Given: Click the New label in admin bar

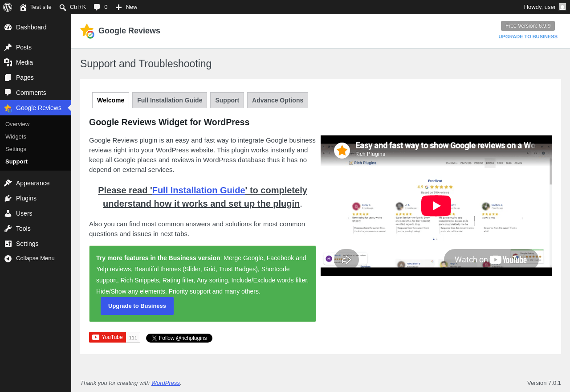Looking at the screenshot, I should click(131, 7).
